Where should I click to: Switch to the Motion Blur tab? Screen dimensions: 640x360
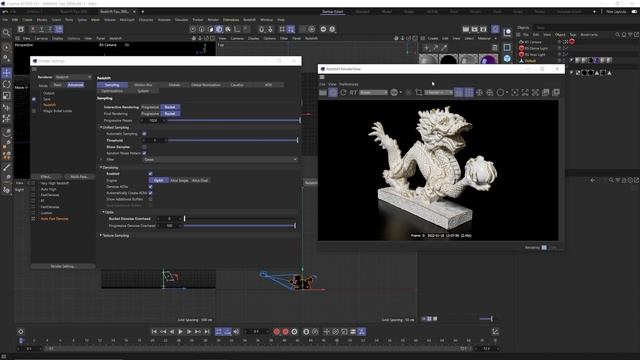(x=143, y=85)
